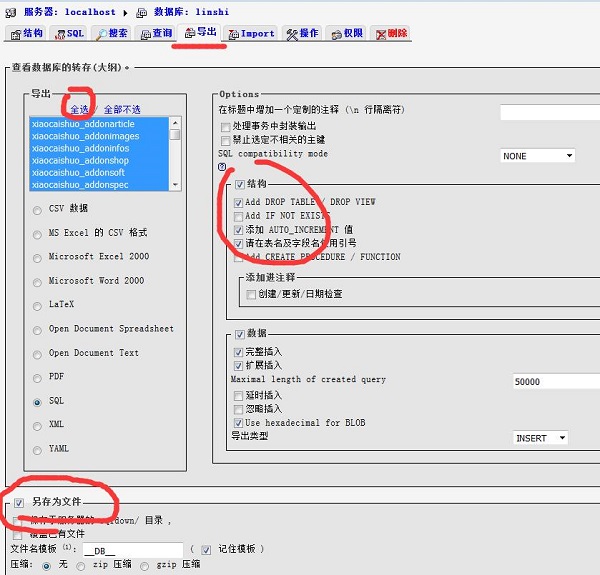Uncheck the 另存为文件 checkbox
600x575 pixels.
coord(20,502)
